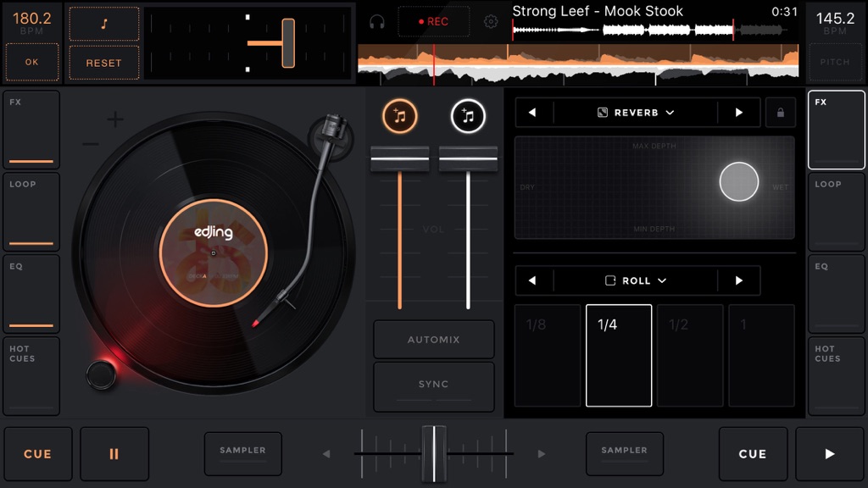This screenshot has width=868, height=488.
Task: Open the left deck LOOP tab
Action: pyautogui.click(x=31, y=211)
